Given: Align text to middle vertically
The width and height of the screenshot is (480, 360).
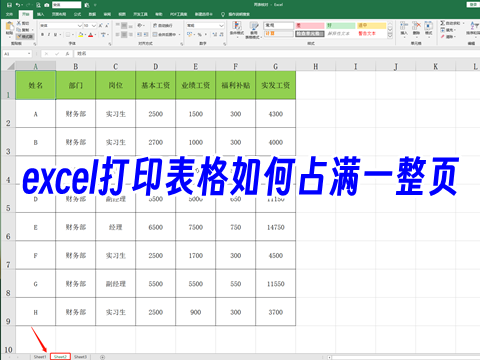Looking at the screenshot, I should click(124, 25).
